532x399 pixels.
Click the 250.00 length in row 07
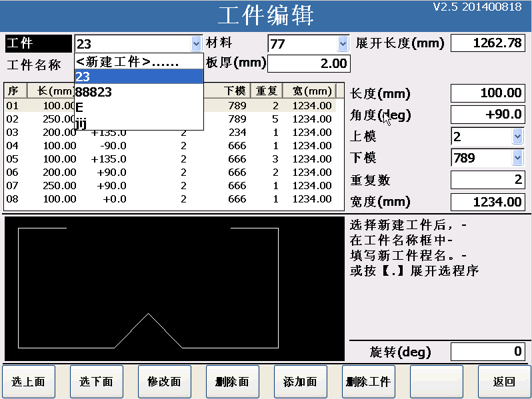(59, 185)
